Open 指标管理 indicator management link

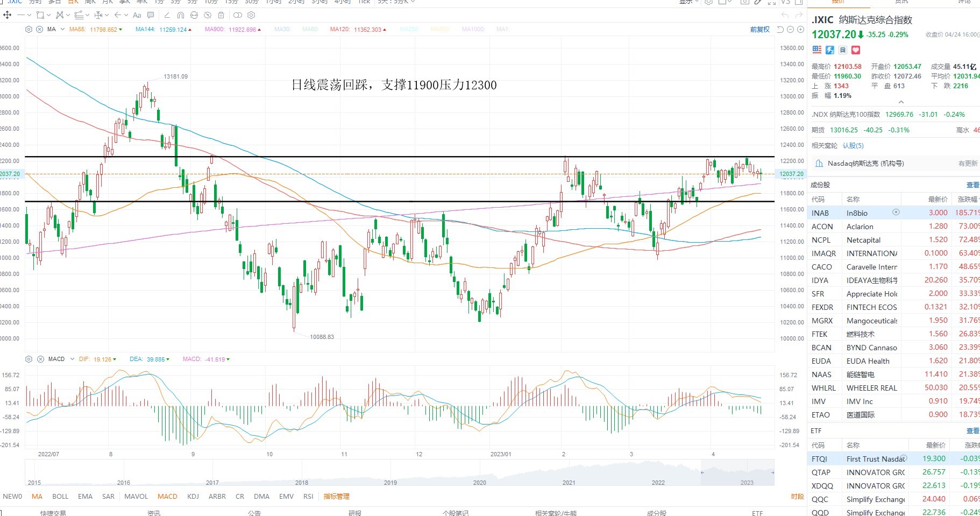tap(337, 496)
